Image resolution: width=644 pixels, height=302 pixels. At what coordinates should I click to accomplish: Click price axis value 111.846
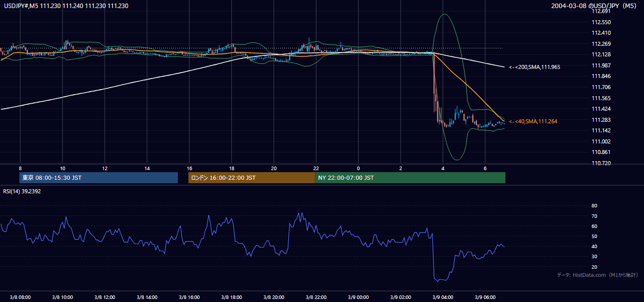(601, 76)
